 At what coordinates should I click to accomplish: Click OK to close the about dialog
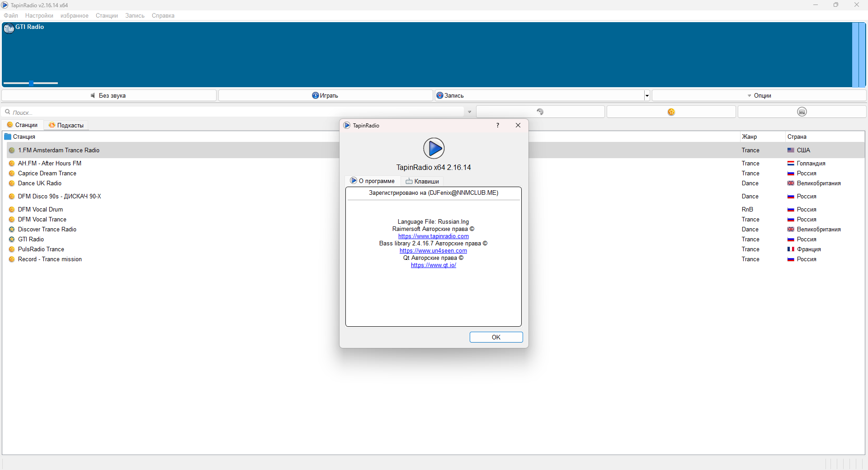(x=496, y=337)
